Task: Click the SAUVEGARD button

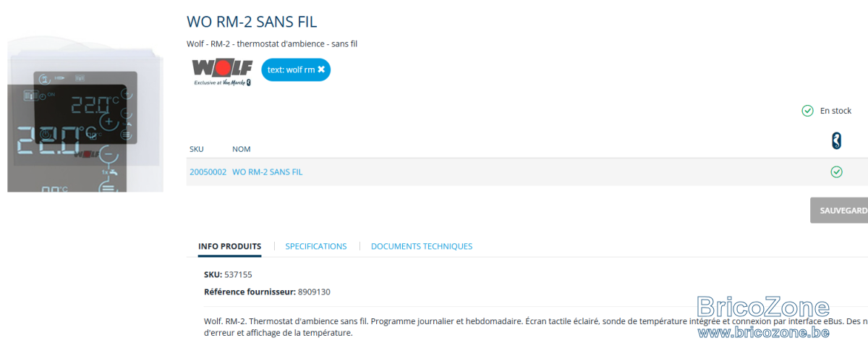Action: click(839, 211)
